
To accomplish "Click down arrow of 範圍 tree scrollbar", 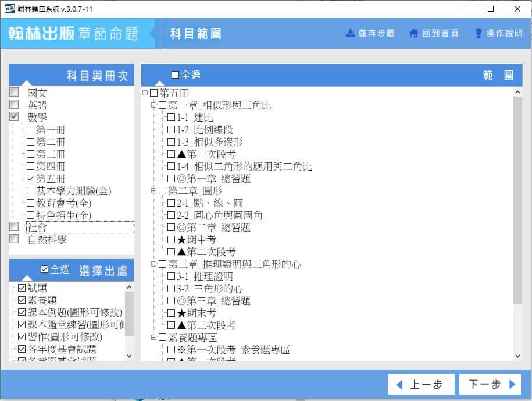I will click(517, 356).
